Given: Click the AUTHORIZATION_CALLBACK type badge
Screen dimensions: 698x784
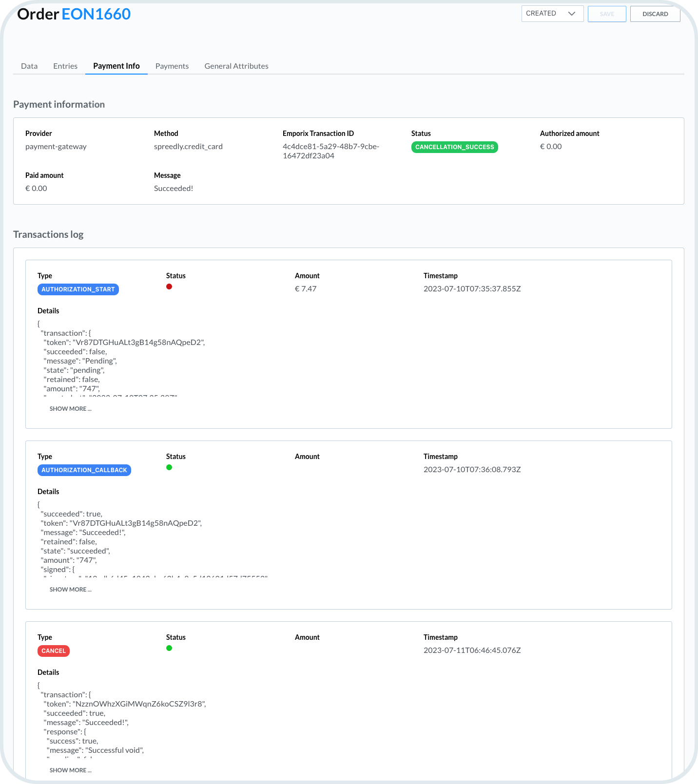Looking at the screenshot, I should point(84,470).
